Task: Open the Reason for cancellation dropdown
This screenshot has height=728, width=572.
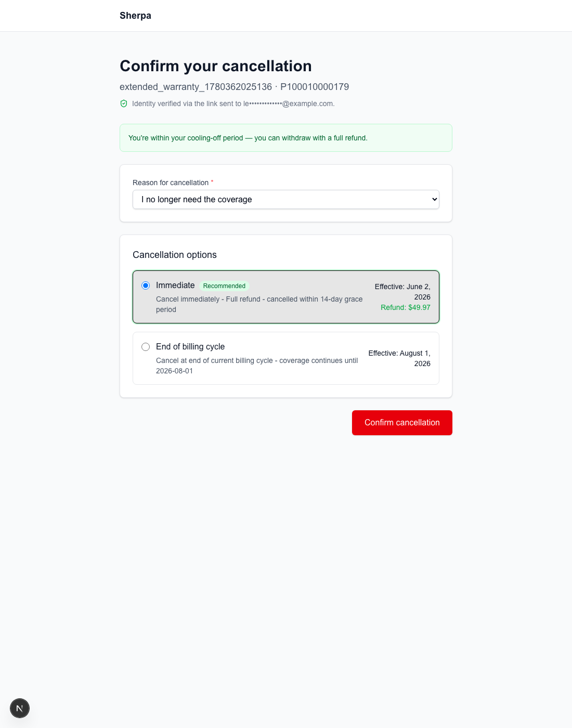Action: tap(286, 200)
